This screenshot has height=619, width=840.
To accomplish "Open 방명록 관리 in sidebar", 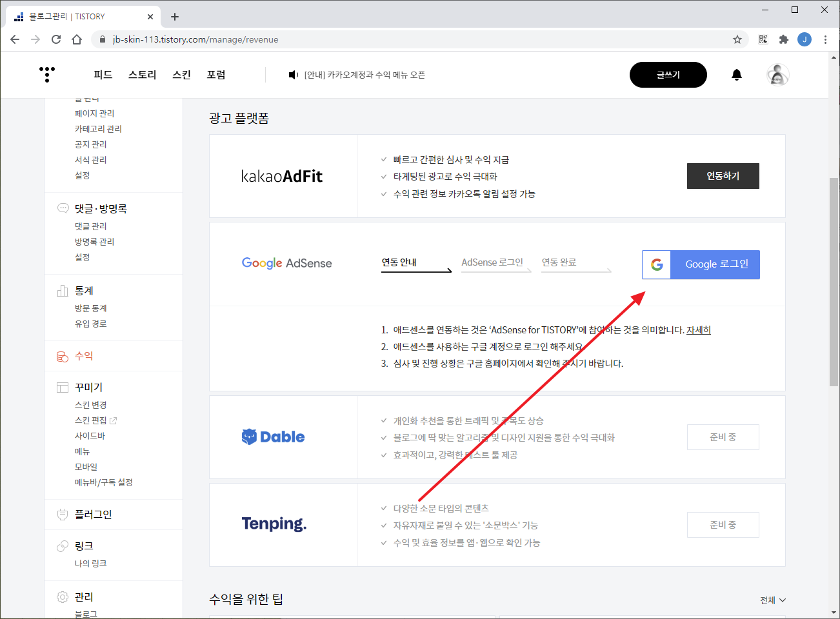I will [x=94, y=242].
